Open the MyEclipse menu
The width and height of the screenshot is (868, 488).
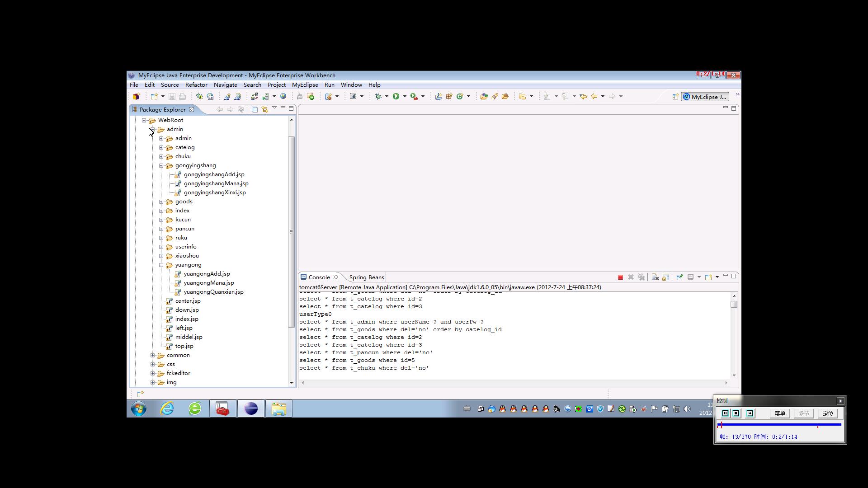[305, 85]
